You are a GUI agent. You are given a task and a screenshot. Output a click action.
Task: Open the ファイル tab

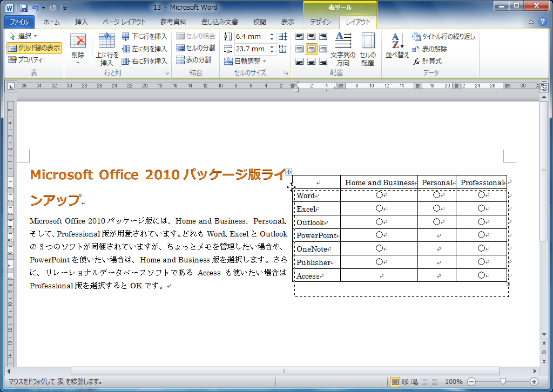[19, 22]
